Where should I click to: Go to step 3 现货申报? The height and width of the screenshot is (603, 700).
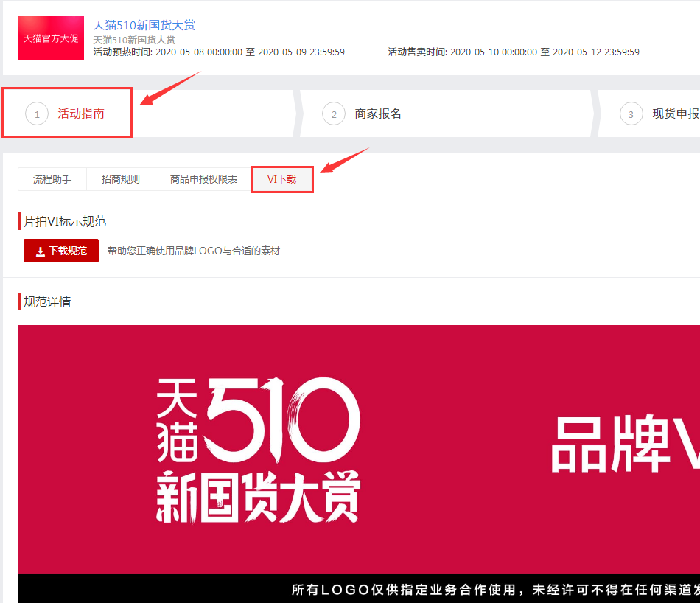(676, 114)
